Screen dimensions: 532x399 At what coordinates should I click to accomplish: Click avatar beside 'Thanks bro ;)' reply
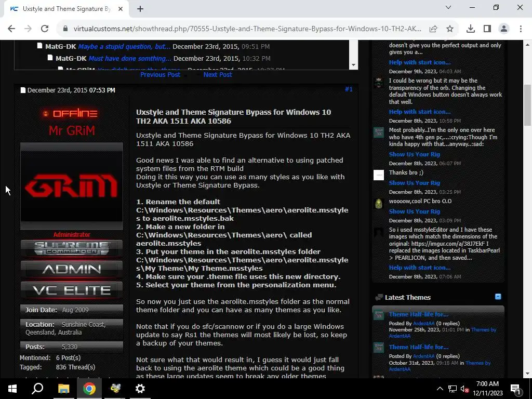point(379,175)
